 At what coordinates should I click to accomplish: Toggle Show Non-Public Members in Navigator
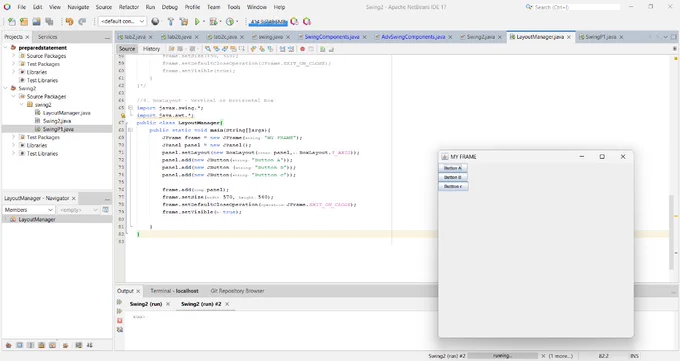pos(41,345)
